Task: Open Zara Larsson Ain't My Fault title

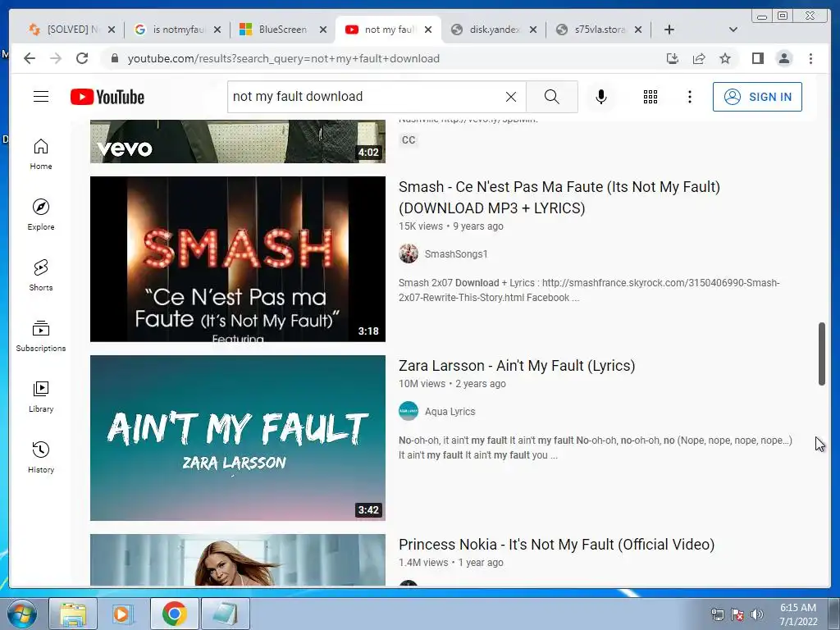Action: pyautogui.click(x=517, y=365)
